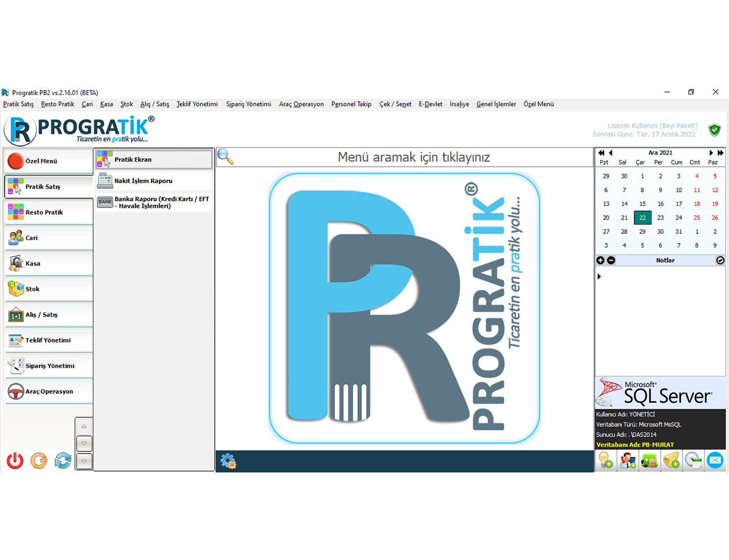Open the Cari module in the sidebar
729x560 pixels.
point(48,238)
